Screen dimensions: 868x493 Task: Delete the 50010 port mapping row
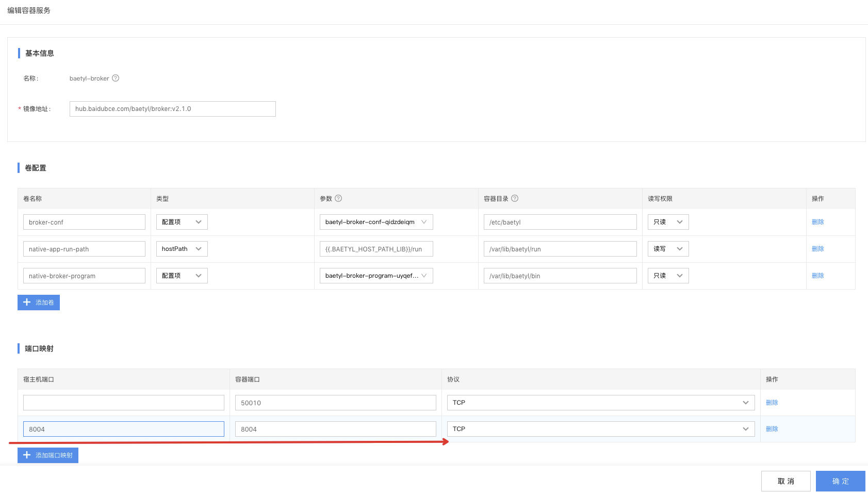tap(772, 403)
